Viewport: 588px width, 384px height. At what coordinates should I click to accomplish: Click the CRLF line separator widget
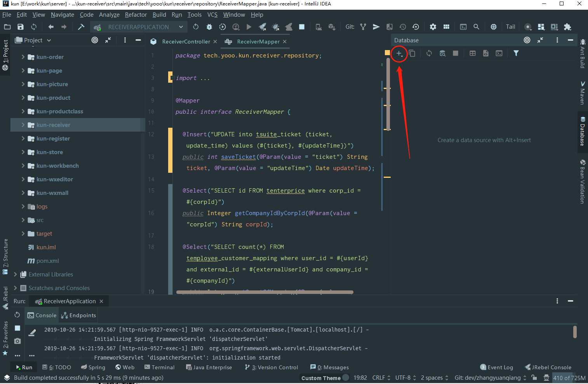[381, 377]
